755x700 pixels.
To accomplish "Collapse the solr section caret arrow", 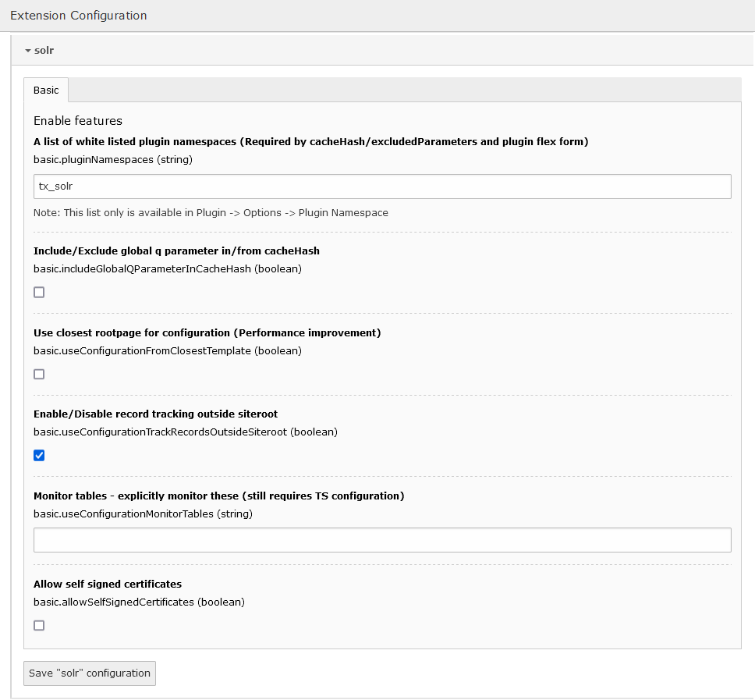I will coord(28,51).
